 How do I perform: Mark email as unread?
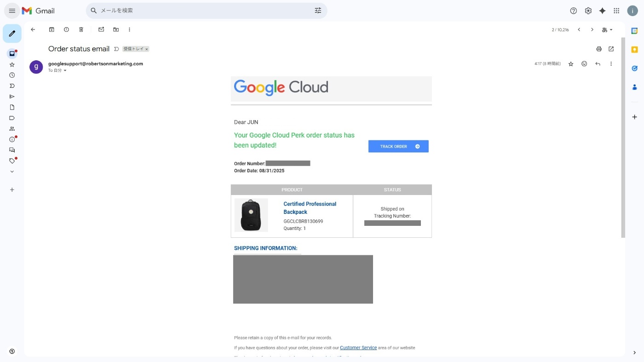click(x=101, y=29)
